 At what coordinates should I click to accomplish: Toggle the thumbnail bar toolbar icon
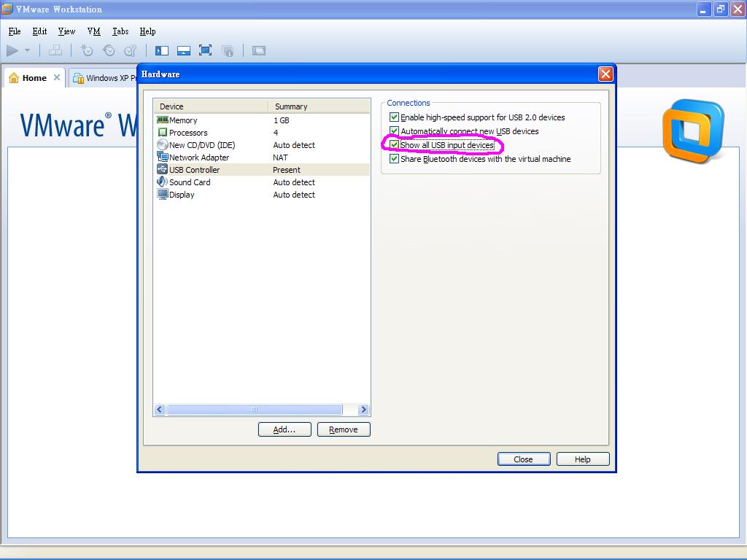pos(183,50)
